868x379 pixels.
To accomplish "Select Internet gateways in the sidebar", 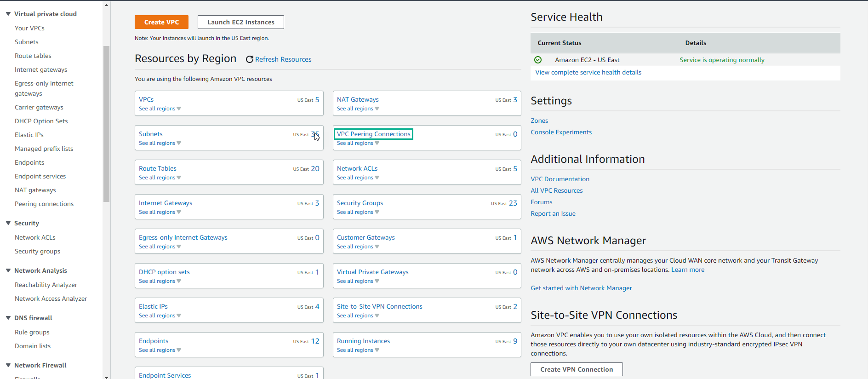I will point(41,69).
